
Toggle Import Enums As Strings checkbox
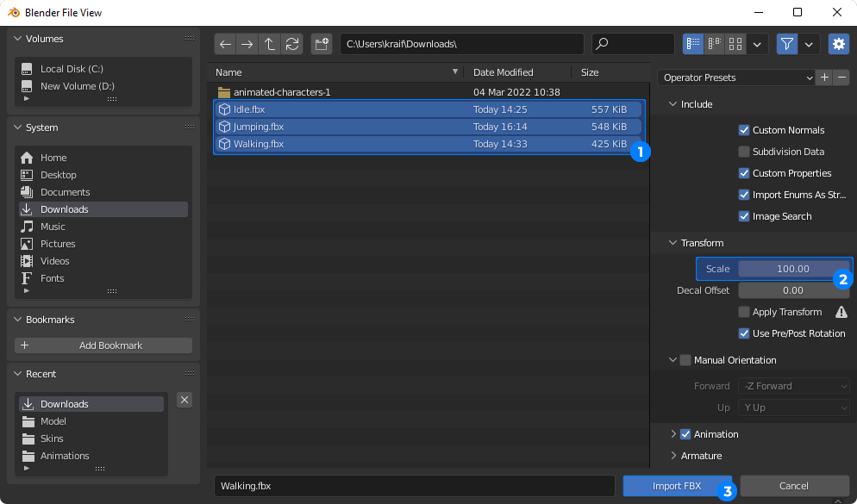(x=744, y=195)
